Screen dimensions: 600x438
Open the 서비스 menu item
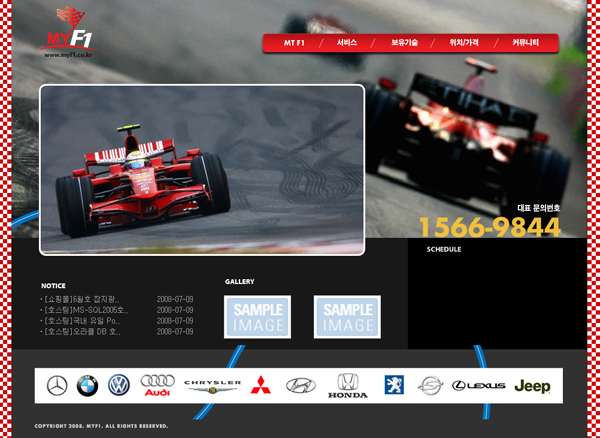tap(347, 44)
